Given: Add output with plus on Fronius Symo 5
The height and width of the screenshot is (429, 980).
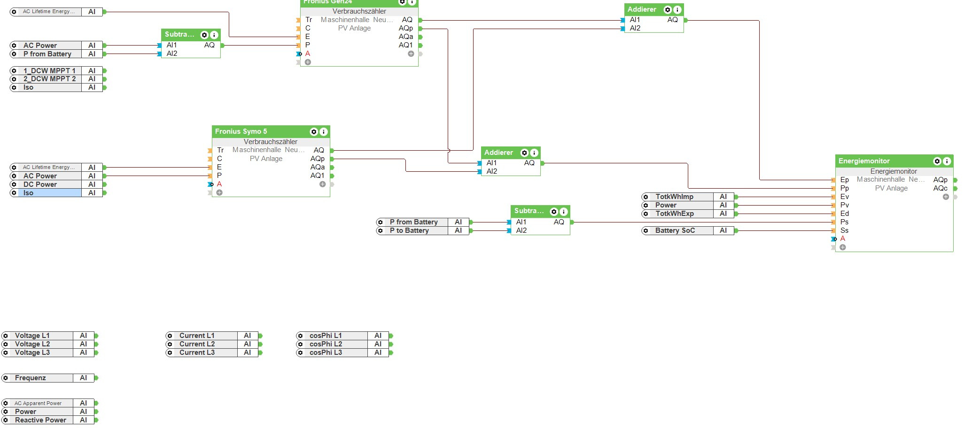Looking at the screenshot, I should click(x=322, y=184).
